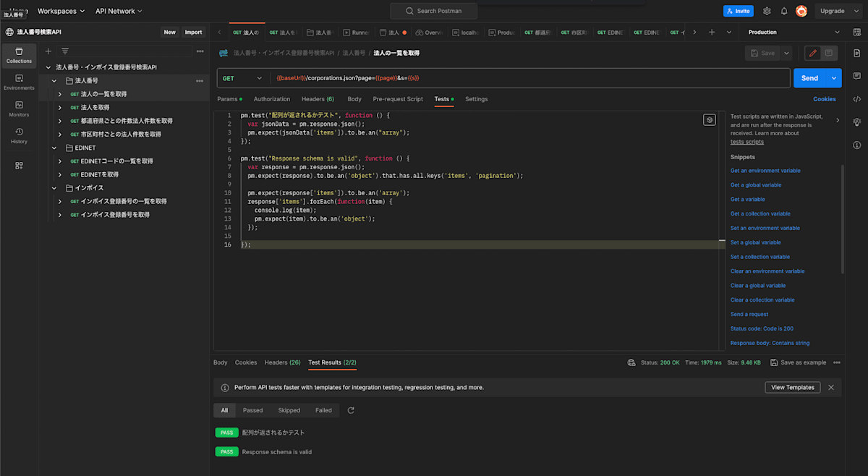The width and height of the screenshot is (868, 476).
Task: Open the code snippet icon in the right sidebar
Action: click(x=857, y=99)
